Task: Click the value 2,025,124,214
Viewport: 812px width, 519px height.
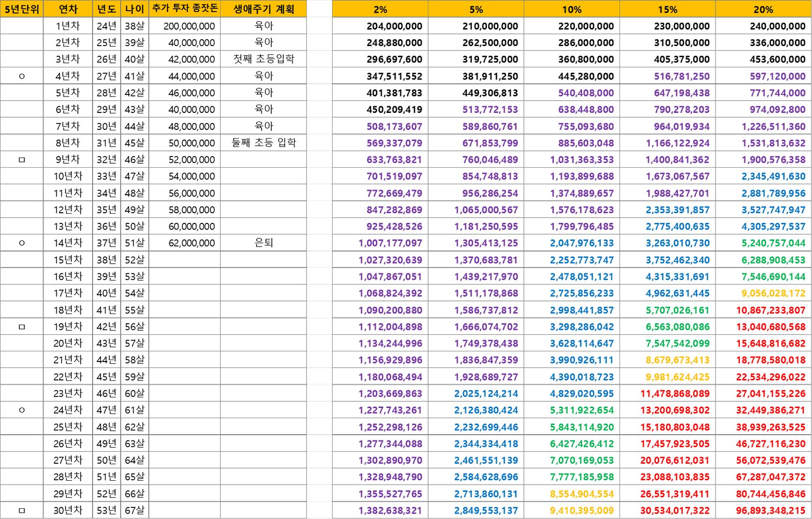Action: pos(486,393)
